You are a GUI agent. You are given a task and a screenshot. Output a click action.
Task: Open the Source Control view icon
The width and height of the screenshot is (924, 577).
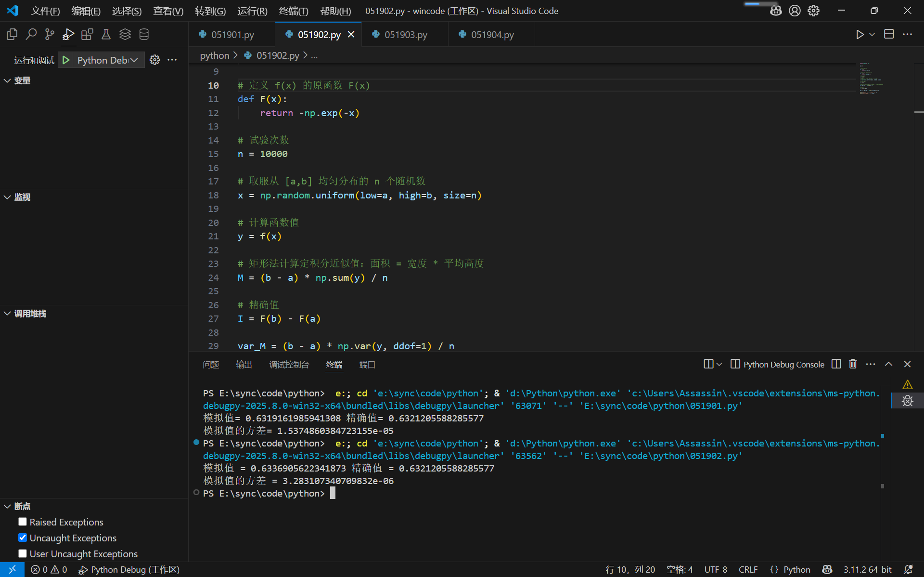(x=50, y=34)
